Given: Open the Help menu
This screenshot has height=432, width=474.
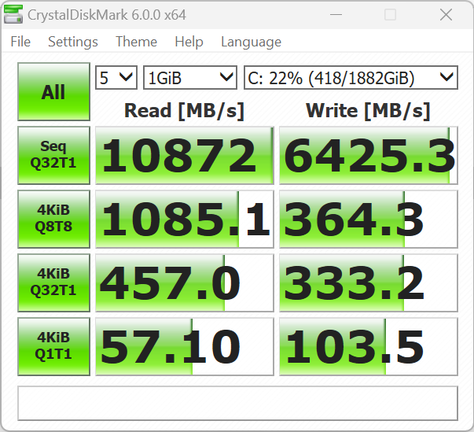Looking at the screenshot, I should (x=189, y=42).
